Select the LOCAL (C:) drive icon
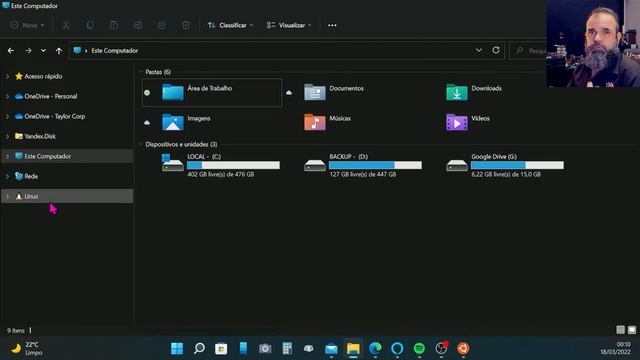The image size is (640, 360). tap(173, 163)
